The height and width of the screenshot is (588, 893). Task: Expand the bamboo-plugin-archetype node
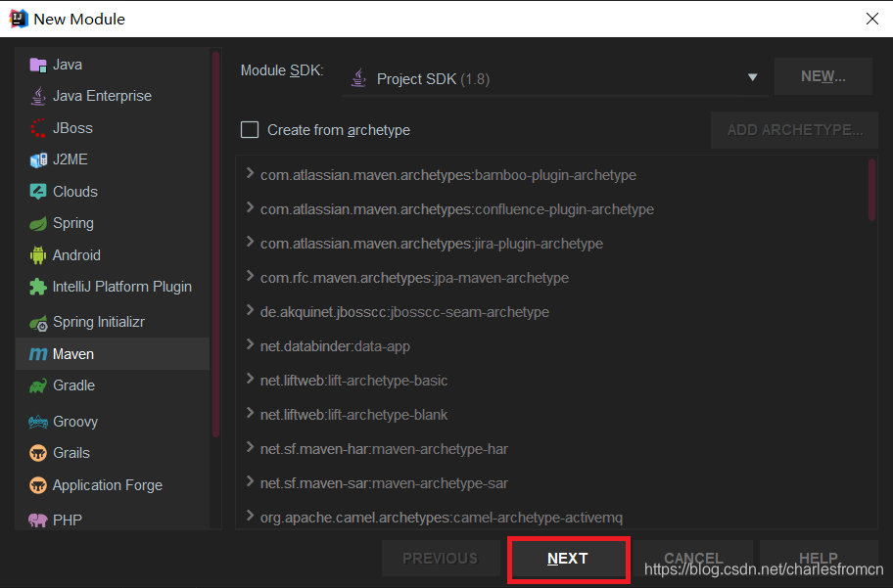tap(250, 173)
